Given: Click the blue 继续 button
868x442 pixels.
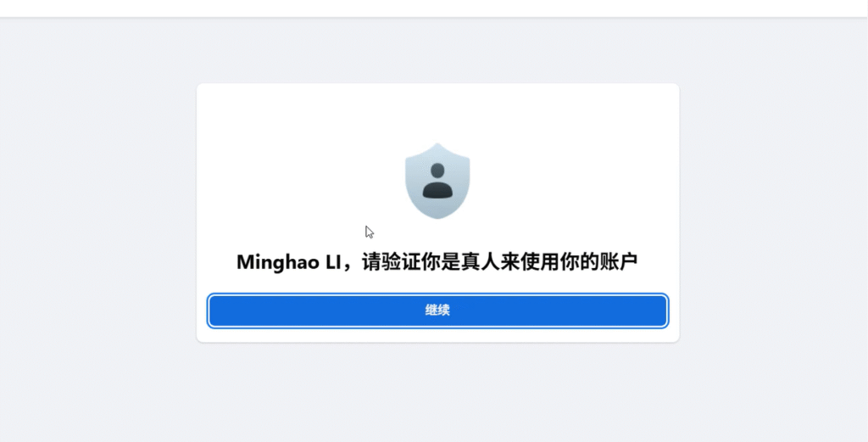Looking at the screenshot, I should [437, 311].
